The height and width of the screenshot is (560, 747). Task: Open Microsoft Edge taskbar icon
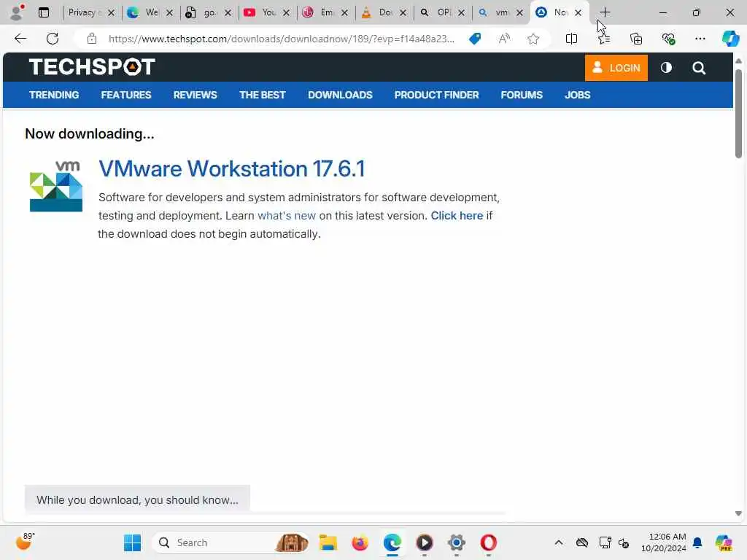point(392,542)
